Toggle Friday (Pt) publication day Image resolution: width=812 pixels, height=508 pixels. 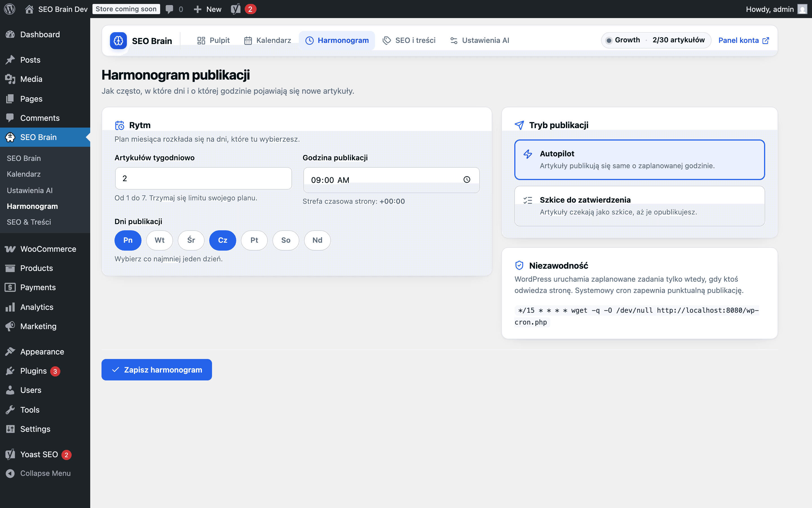(x=254, y=240)
